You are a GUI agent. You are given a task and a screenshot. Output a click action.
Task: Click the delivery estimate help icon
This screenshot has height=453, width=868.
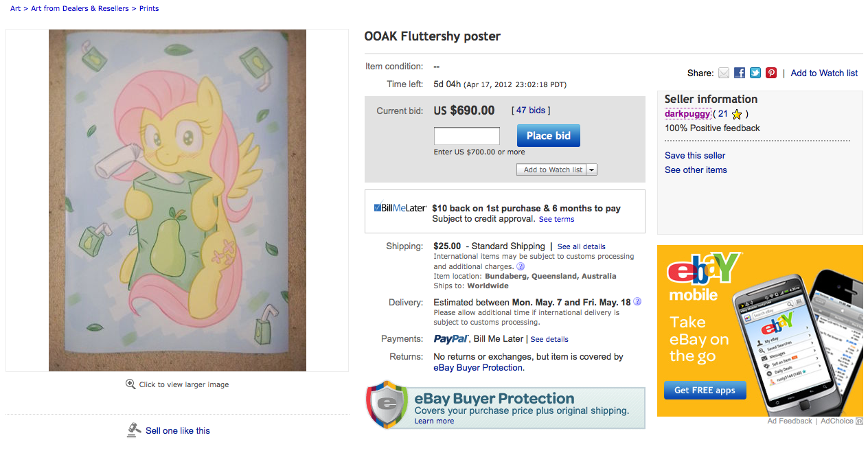pyautogui.click(x=637, y=301)
